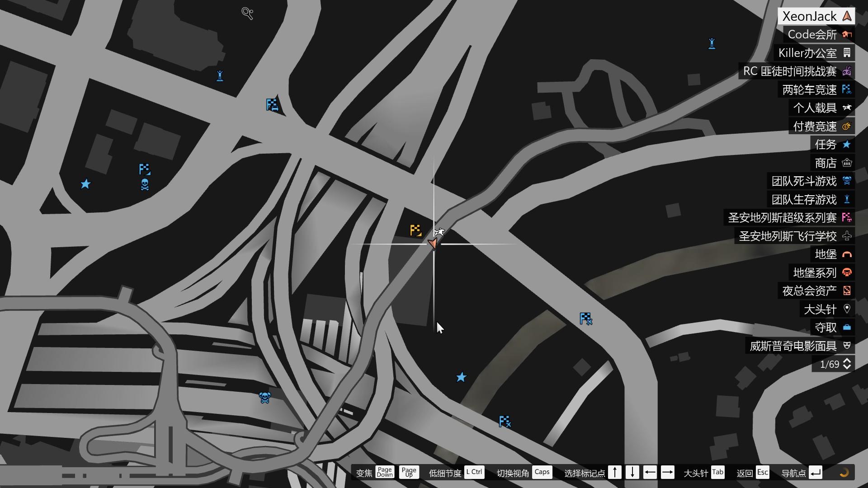868x488 pixels.
Task: Click the 低细节度 label
Action: click(445, 473)
